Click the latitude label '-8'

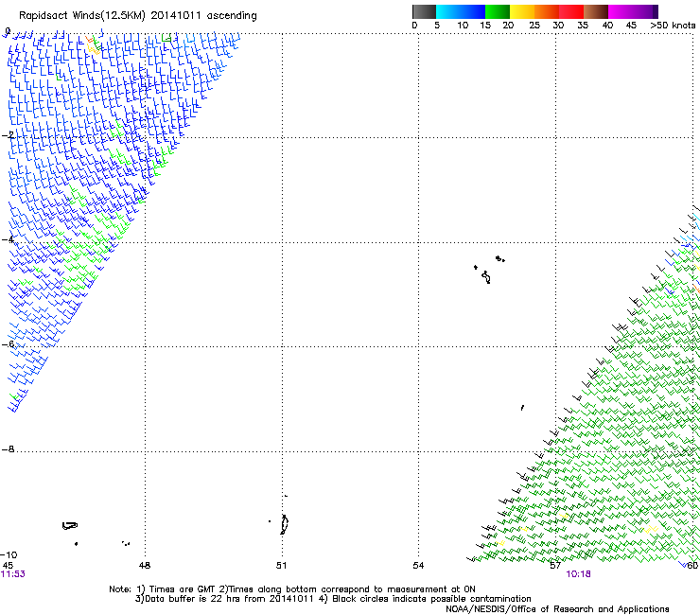[8, 449]
